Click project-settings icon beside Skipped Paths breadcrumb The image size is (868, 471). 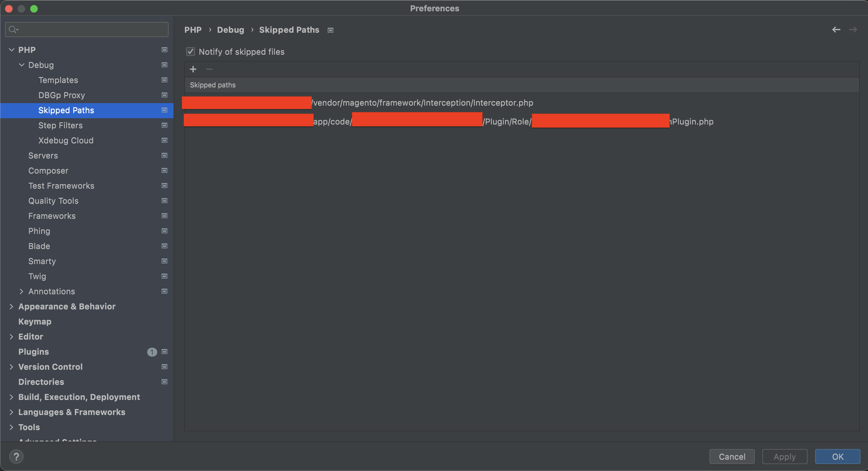(x=331, y=30)
